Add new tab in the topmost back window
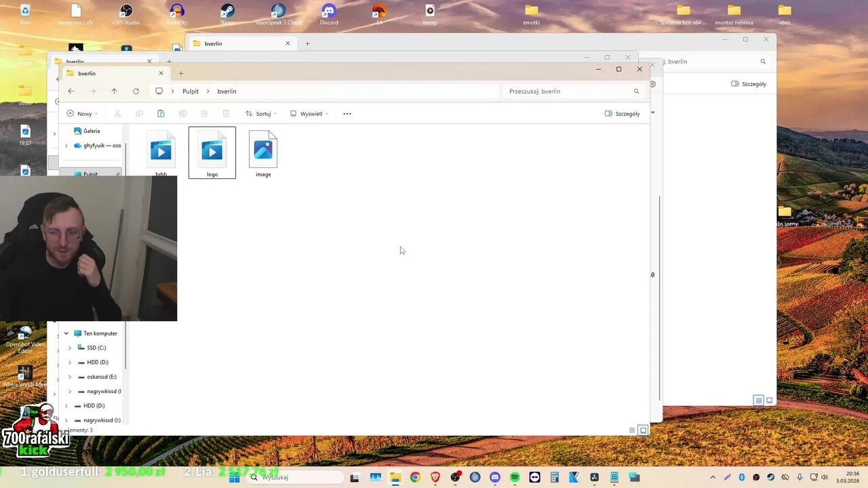 [307, 43]
